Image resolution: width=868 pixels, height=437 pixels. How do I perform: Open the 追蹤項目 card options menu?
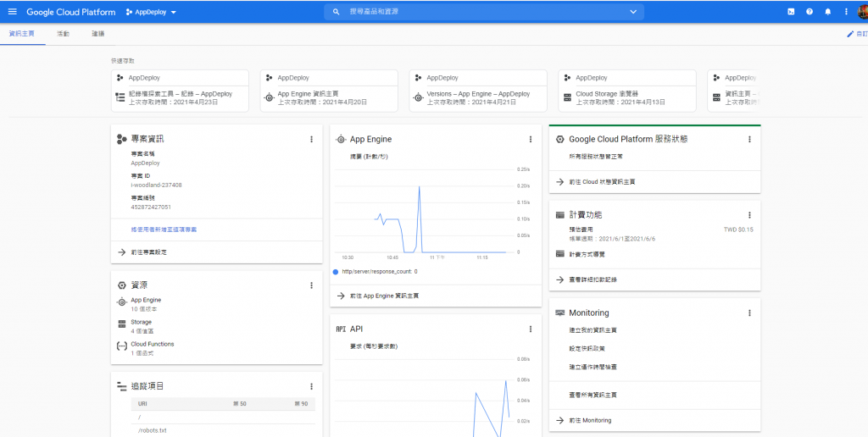[311, 386]
